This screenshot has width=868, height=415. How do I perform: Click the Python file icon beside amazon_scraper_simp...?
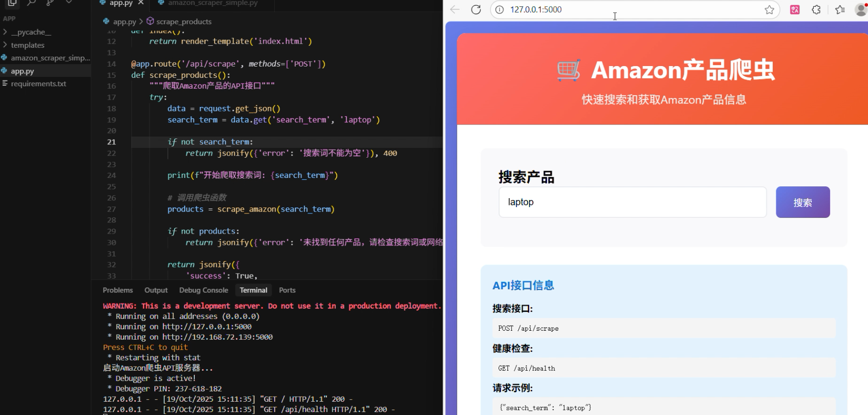click(4, 58)
